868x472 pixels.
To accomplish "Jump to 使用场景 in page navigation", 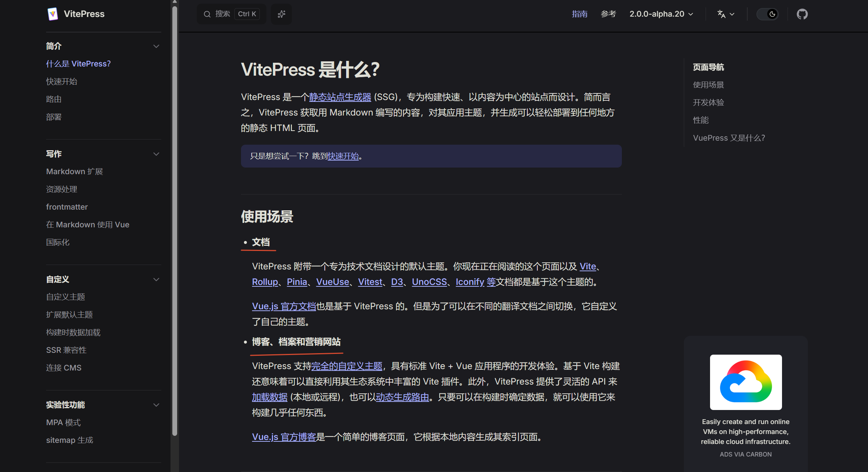I will tap(708, 85).
